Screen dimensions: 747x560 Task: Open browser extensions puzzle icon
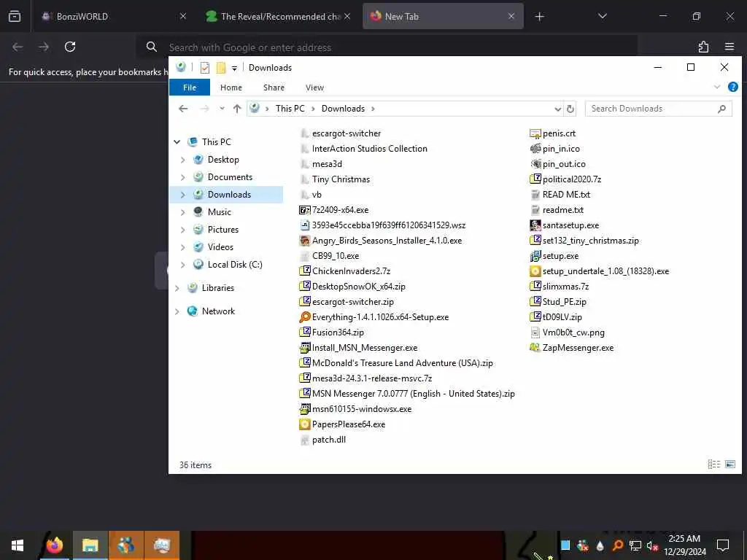703,47
